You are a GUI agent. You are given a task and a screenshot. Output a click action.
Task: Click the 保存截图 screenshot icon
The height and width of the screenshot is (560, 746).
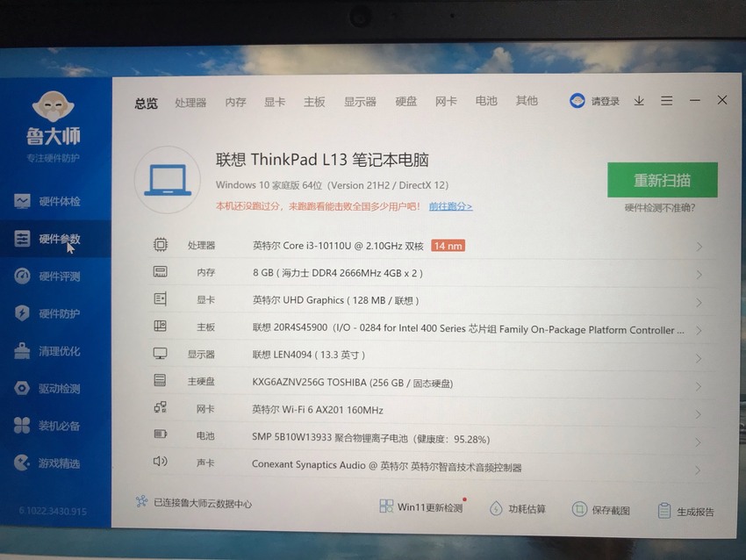tap(579, 509)
